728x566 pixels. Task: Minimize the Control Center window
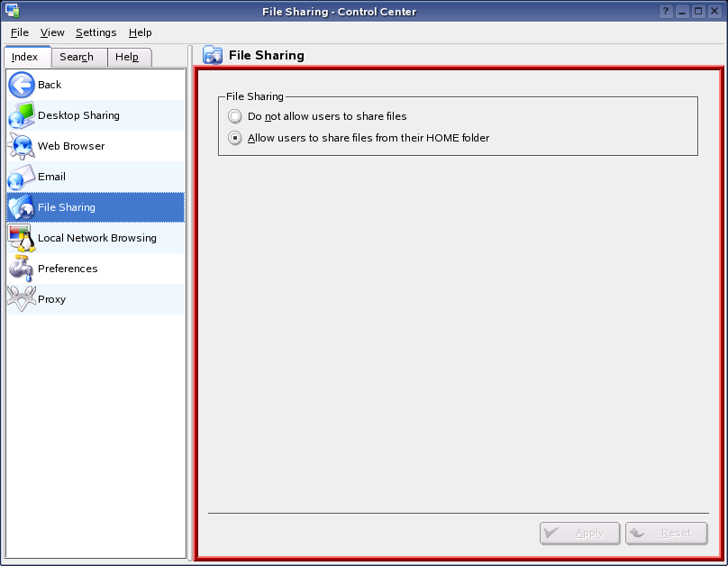(x=682, y=11)
